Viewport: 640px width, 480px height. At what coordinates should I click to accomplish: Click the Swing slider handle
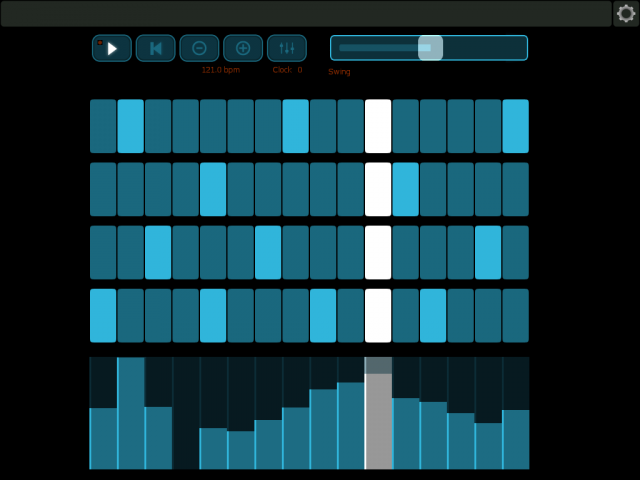[x=430, y=48]
